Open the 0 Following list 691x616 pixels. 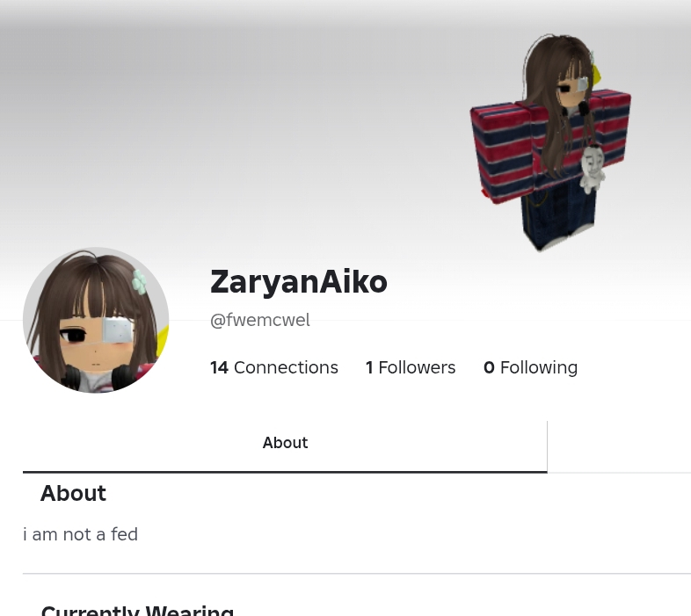530,367
